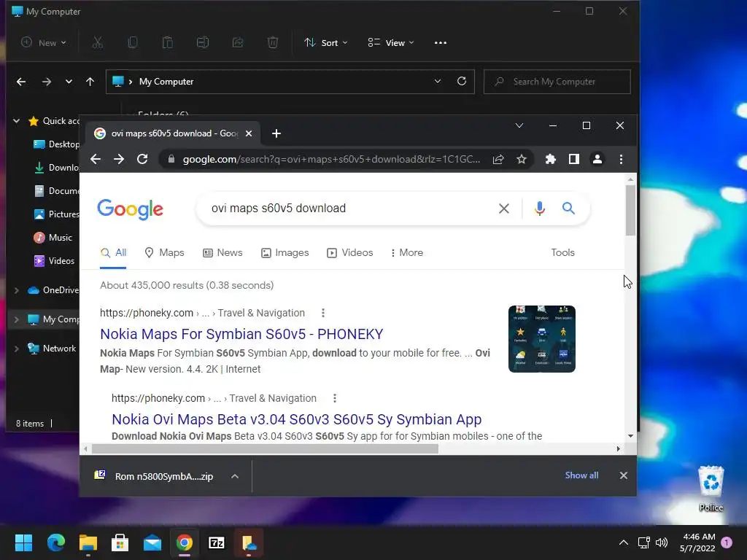Expand address bar history dropdown
This screenshot has width=747, height=560.
[x=438, y=82]
